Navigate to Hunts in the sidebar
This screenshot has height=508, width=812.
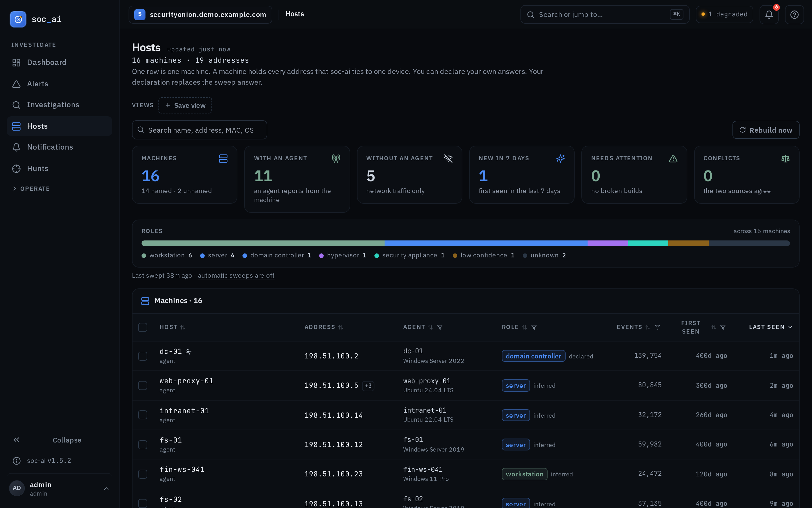[x=59, y=168]
